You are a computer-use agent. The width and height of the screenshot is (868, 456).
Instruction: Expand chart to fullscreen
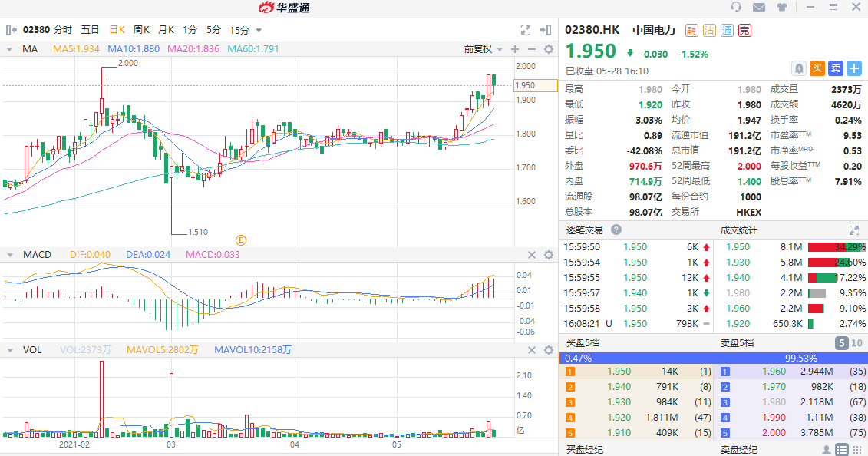pyautogui.click(x=526, y=30)
